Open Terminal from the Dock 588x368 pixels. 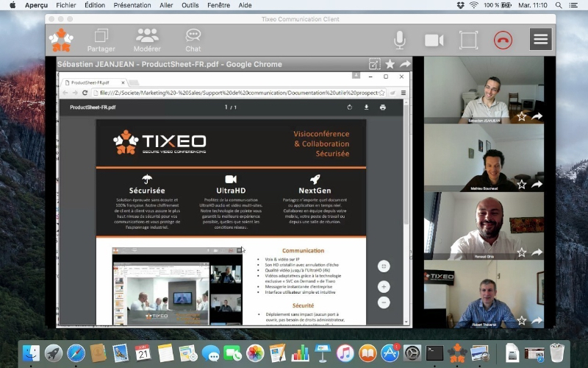click(x=434, y=353)
